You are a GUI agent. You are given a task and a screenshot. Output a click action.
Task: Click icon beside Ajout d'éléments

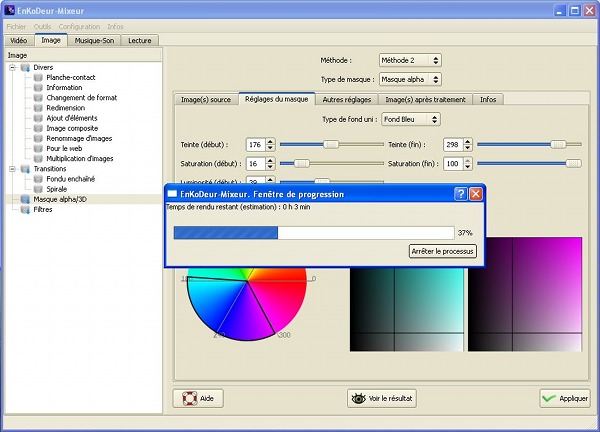(x=38, y=118)
